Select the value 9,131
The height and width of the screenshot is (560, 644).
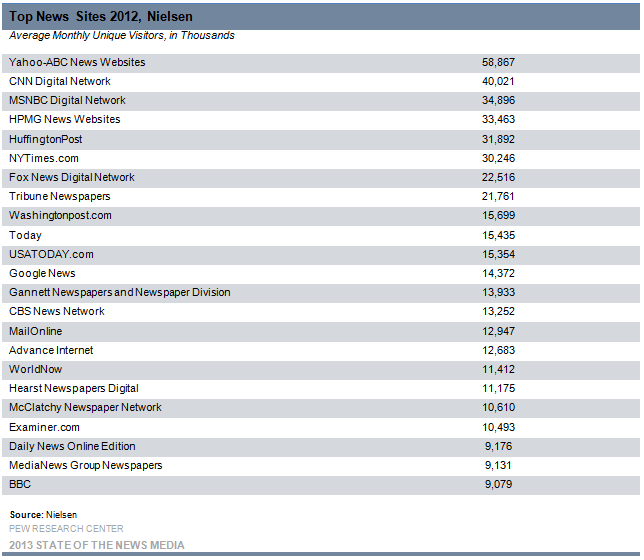pos(498,466)
